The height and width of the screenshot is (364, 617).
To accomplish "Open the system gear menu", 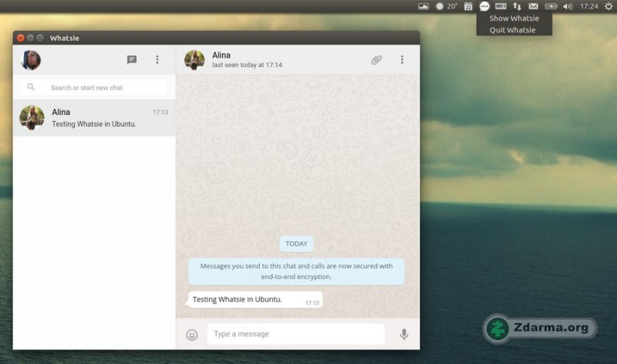I will pyautogui.click(x=609, y=6).
